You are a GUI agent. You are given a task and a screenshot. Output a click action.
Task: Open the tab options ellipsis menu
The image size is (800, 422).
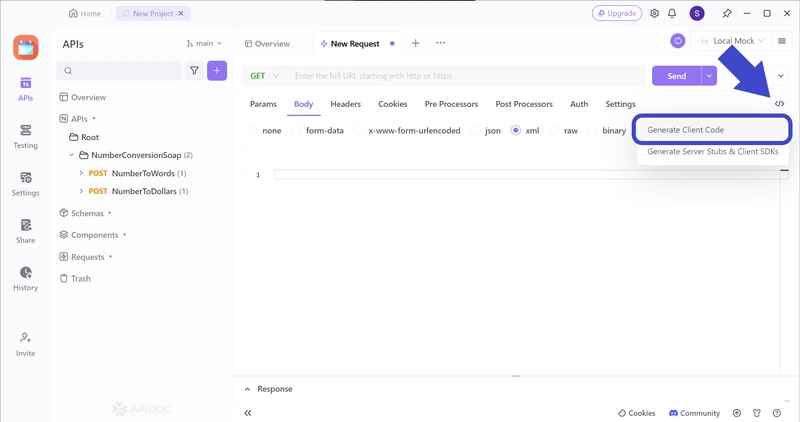point(440,43)
